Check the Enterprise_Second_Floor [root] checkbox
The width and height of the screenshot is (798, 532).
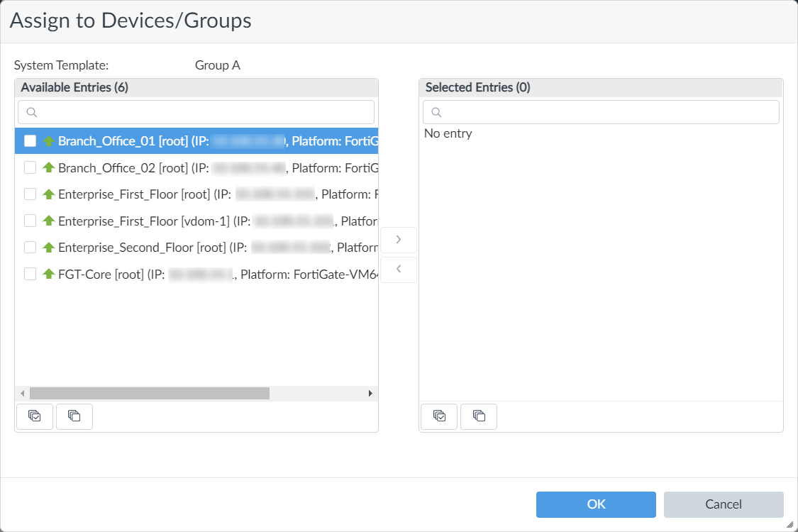(x=30, y=247)
